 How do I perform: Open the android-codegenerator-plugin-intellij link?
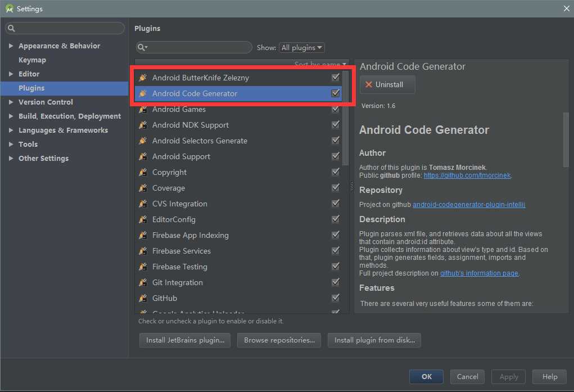coord(469,205)
